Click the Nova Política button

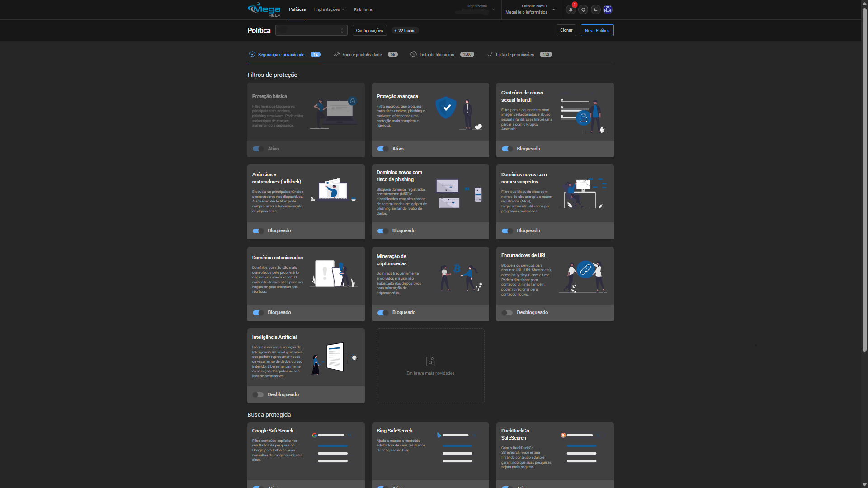point(597,30)
